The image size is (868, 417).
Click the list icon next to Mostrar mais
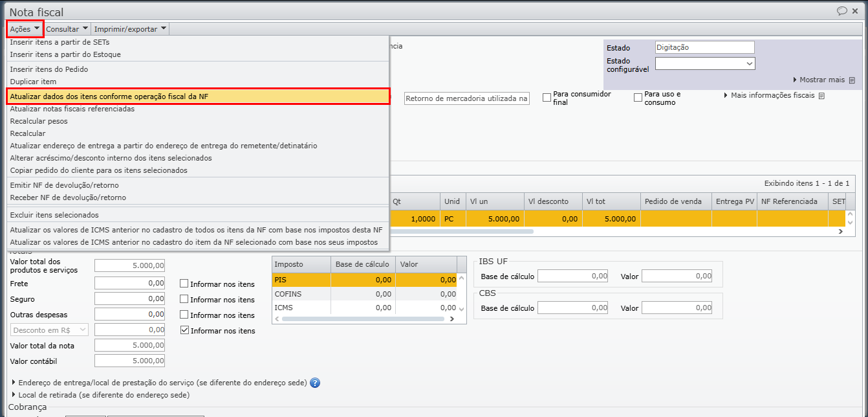click(x=852, y=80)
